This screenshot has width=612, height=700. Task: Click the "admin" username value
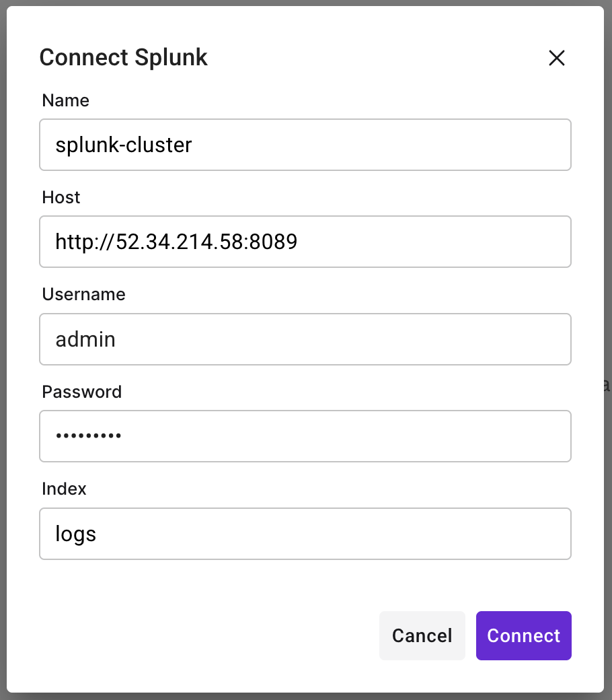pos(85,339)
